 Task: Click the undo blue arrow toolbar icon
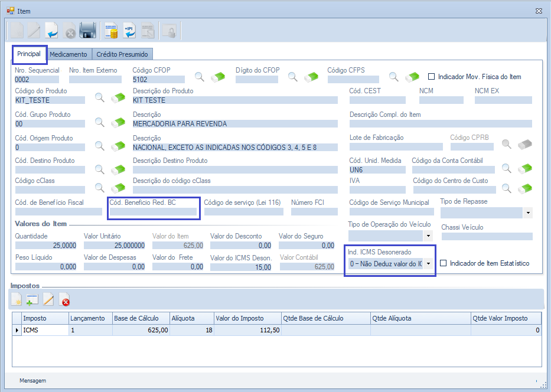click(52, 31)
